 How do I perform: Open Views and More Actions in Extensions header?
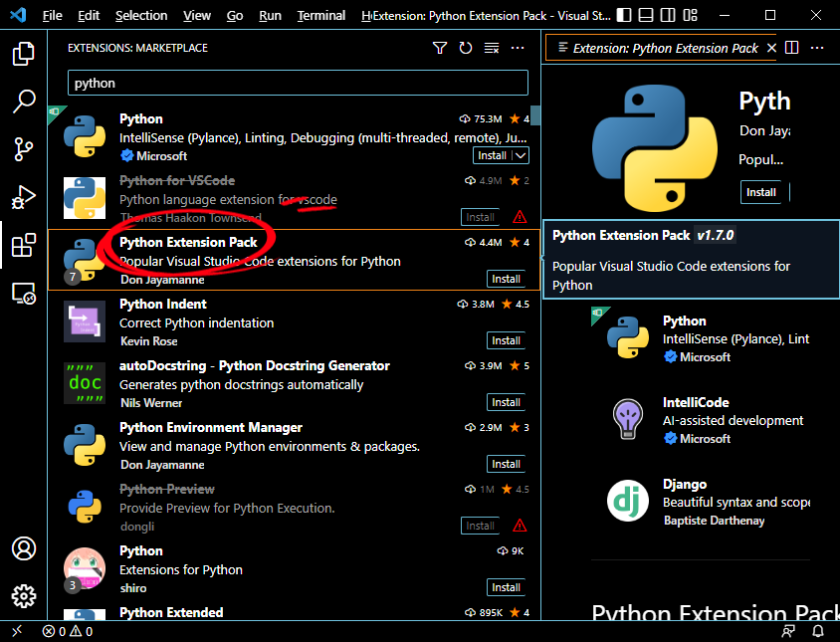(518, 48)
